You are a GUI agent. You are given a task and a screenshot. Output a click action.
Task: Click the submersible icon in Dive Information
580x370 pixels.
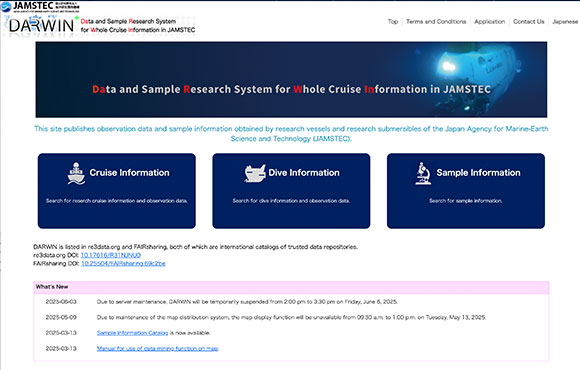click(255, 173)
